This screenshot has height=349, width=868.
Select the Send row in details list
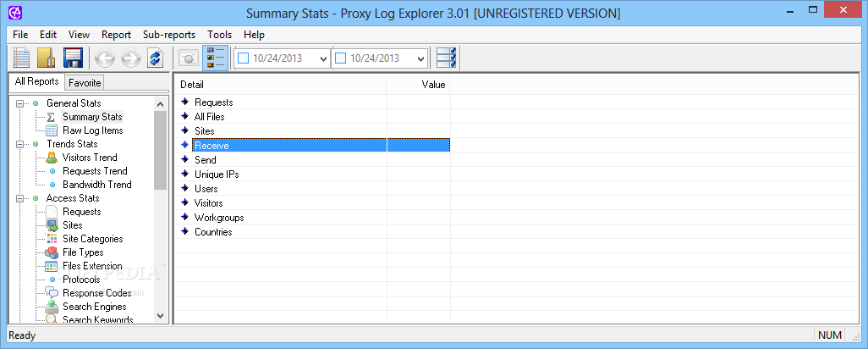coord(313,159)
